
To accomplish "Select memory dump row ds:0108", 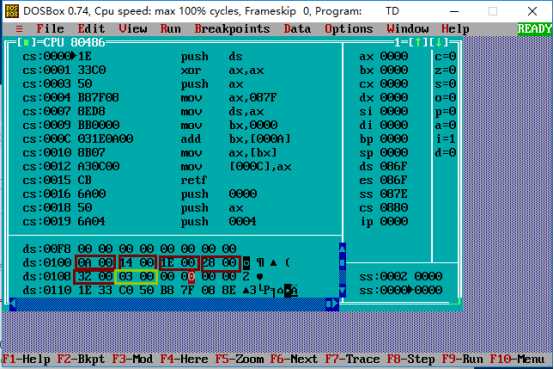I will pyautogui.click(x=143, y=277).
